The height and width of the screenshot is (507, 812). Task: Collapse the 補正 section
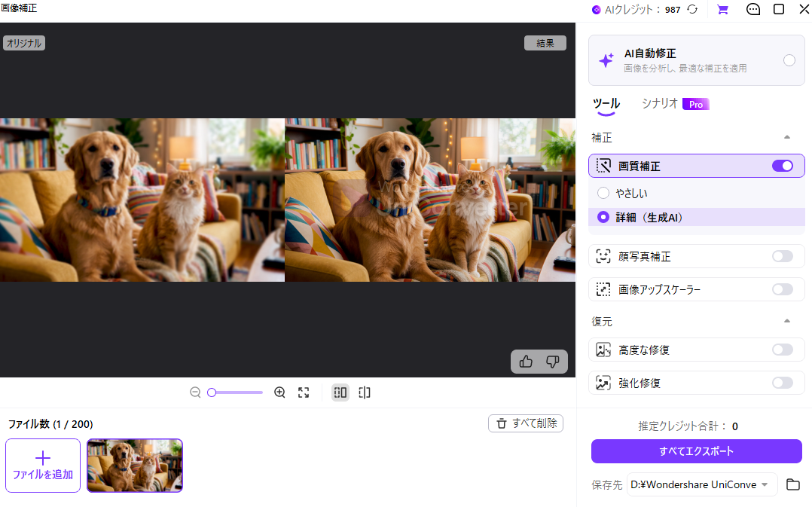787,137
